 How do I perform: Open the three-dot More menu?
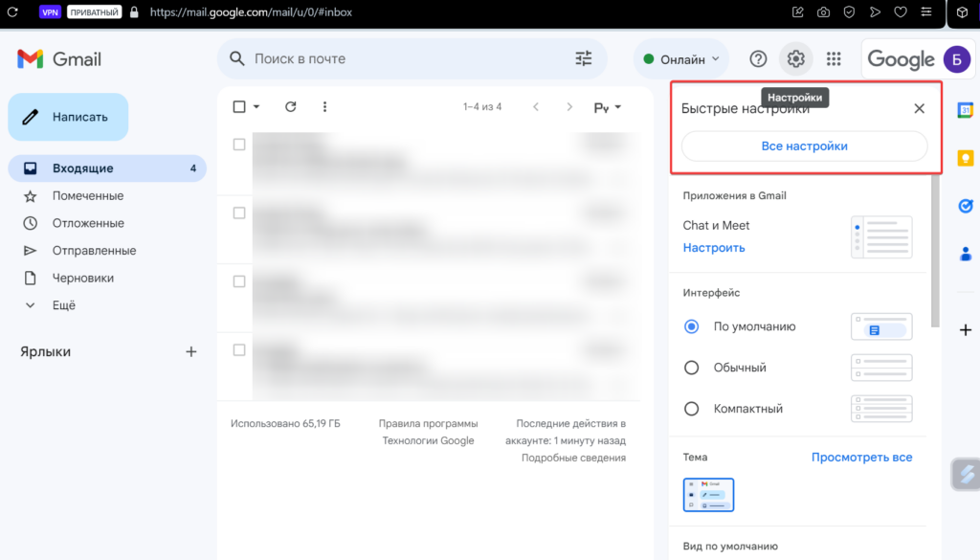[x=324, y=107]
